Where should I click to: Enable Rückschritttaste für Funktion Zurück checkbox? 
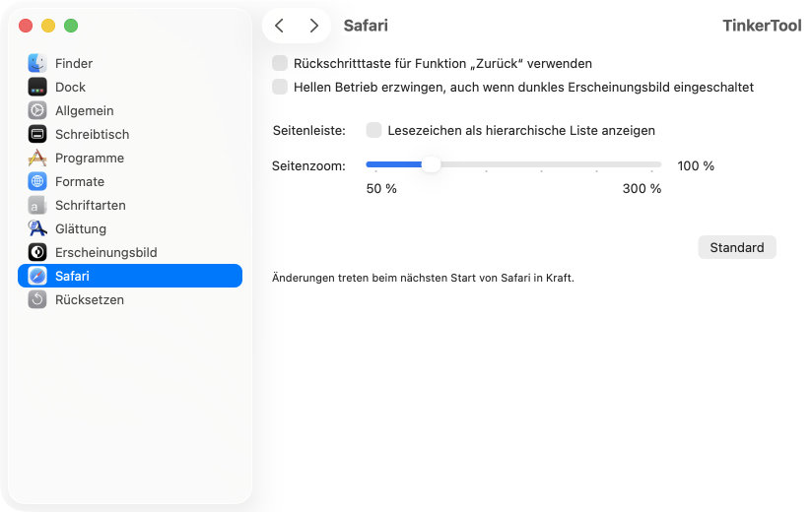(x=280, y=63)
